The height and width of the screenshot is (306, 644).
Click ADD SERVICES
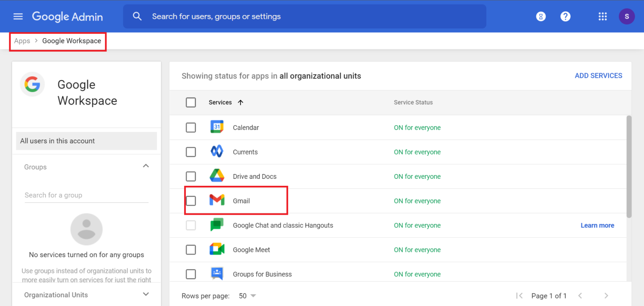598,76
